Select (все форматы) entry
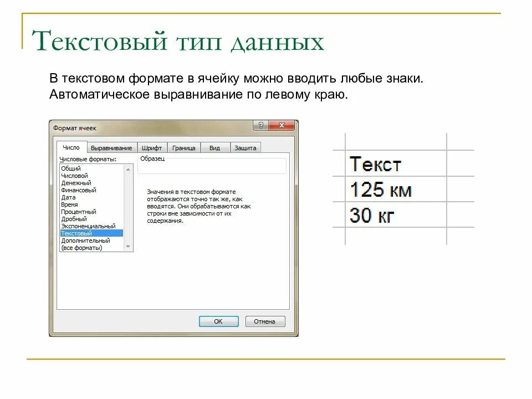The height and width of the screenshot is (399, 532). 91,248
